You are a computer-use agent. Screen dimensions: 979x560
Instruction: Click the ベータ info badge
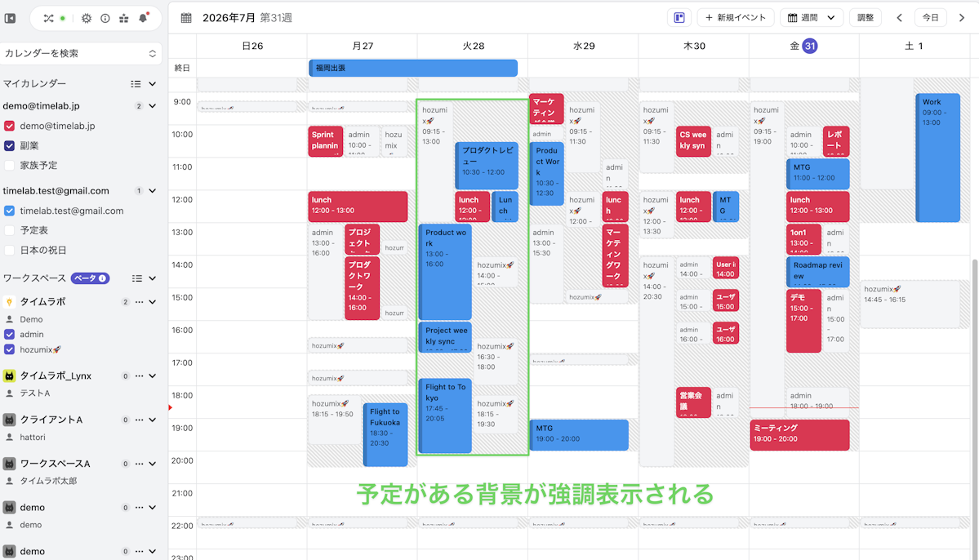pos(90,278)
